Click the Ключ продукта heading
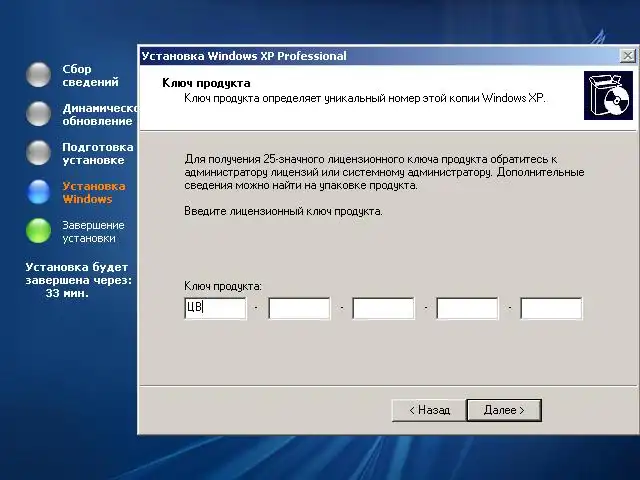This screenshot has height=480, width=640. click(x=206, y=83)
